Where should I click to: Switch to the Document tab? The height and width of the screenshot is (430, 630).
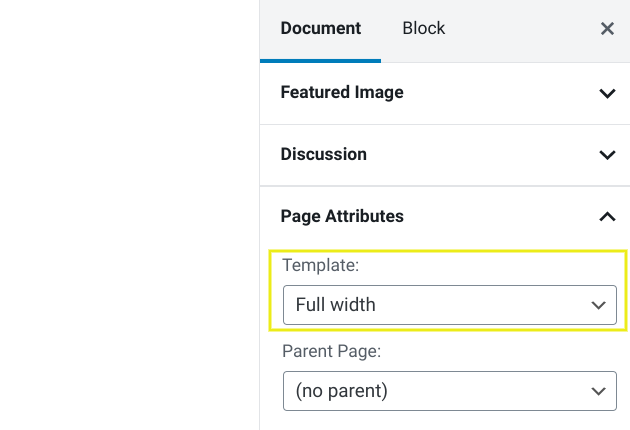(320, 29)
